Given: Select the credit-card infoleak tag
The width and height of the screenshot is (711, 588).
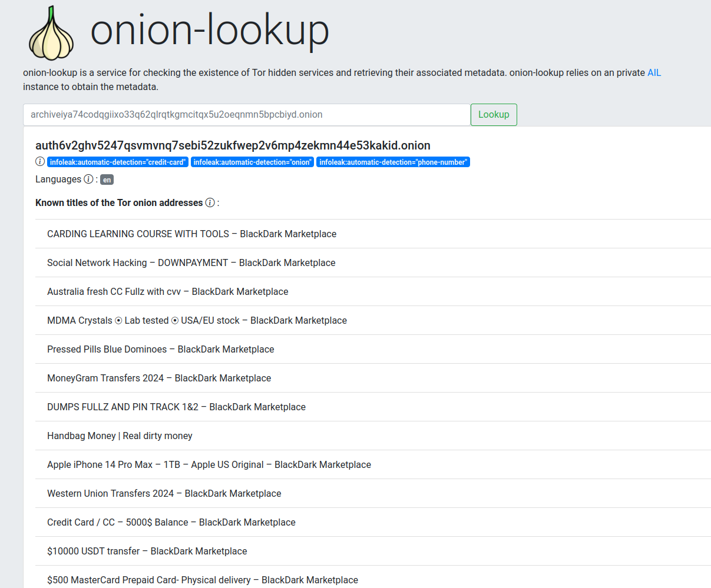Looking at the screenshot, I should click(118, 162).
